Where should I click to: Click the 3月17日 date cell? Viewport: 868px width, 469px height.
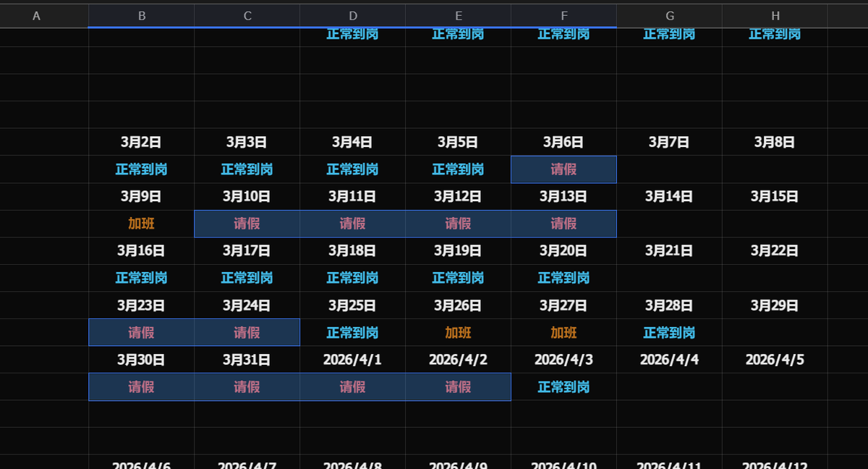(x=247, y=251)
